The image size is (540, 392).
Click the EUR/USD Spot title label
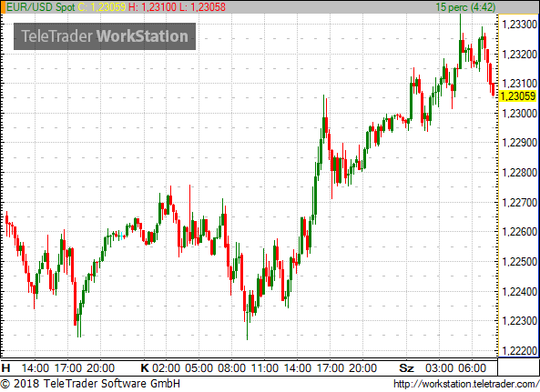point(41,7)
